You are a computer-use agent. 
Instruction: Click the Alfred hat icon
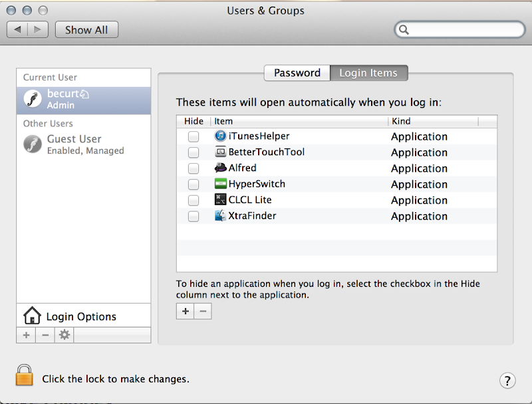[221, 168]
